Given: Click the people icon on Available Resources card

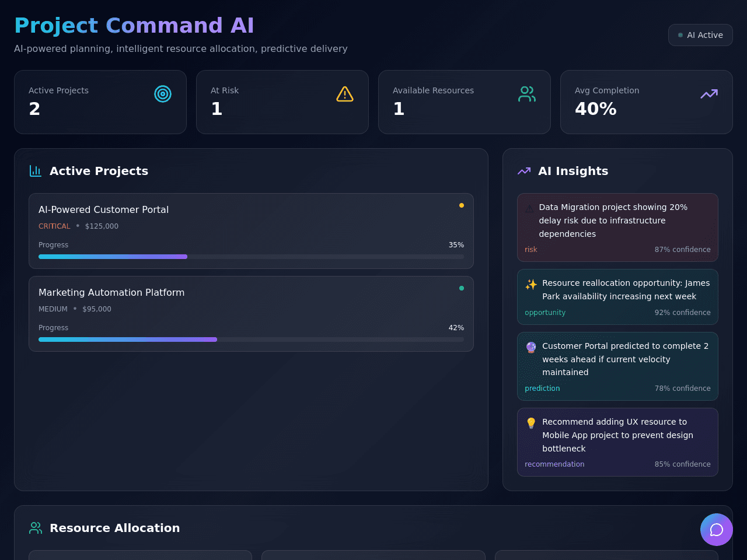Looking at the screenshot, I should coord(527,94).
